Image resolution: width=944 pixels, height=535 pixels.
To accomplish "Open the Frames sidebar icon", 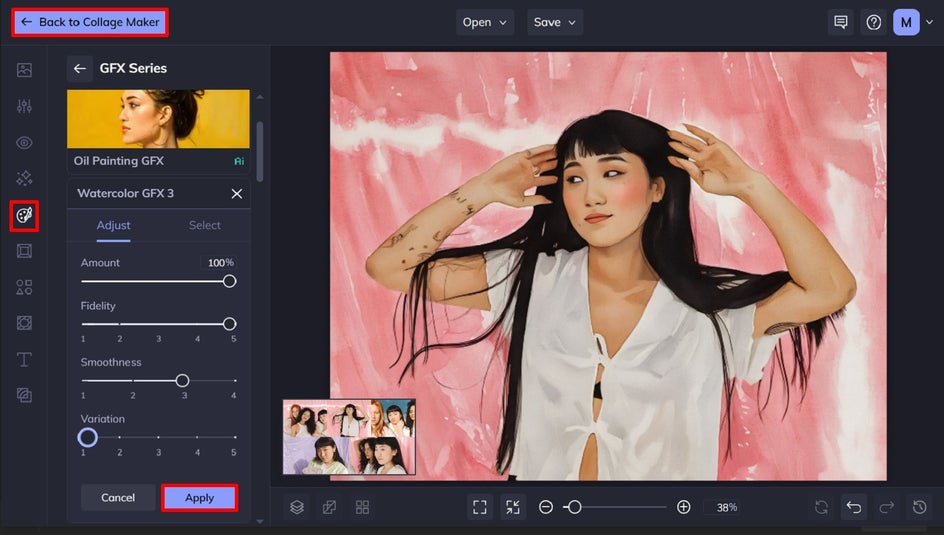I will click(x=24, y=251).
